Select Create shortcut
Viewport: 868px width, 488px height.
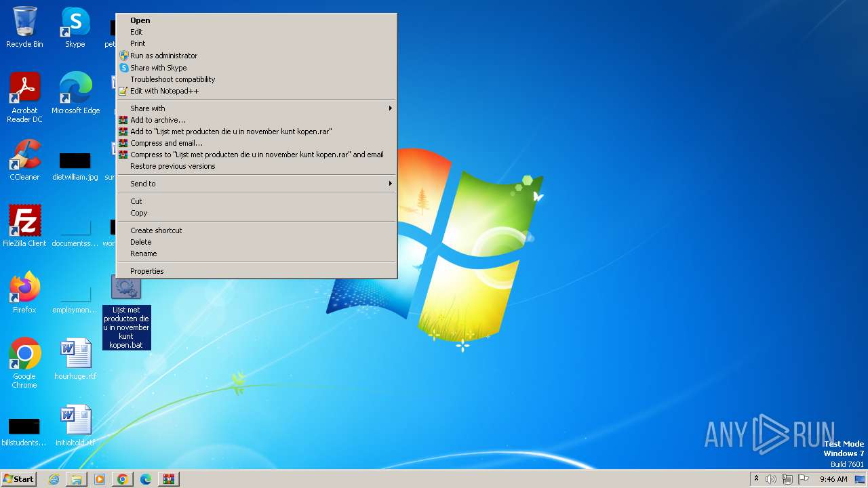256,230
